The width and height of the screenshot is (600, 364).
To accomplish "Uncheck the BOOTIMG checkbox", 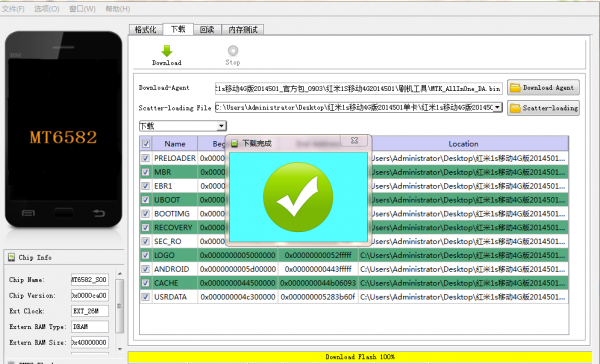I will [145, 214].
